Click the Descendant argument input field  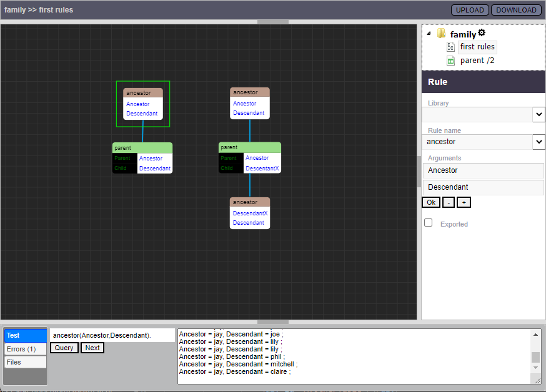click(483, 187)
